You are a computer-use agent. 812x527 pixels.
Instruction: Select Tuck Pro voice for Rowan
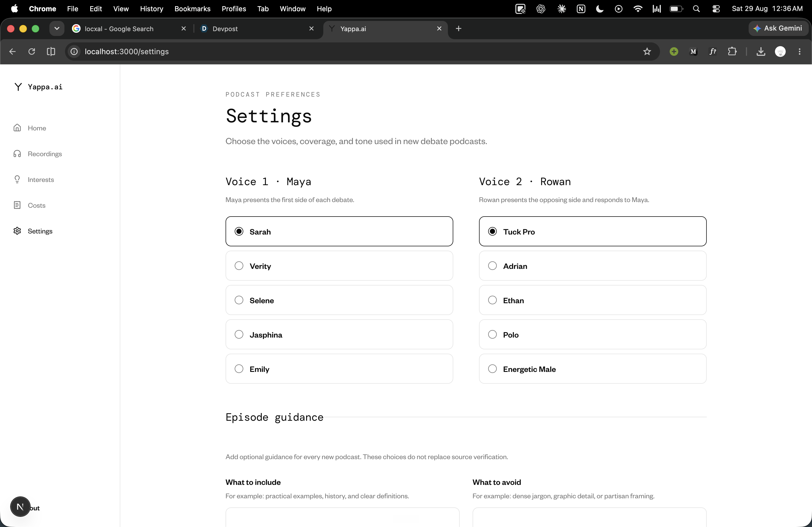click(593, 232)
